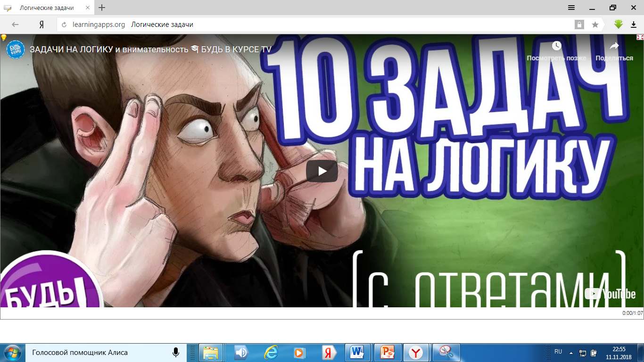Viewport: 644px width, 362px height.
Task: Open the browser downloads icon
Action: point(634,25)
